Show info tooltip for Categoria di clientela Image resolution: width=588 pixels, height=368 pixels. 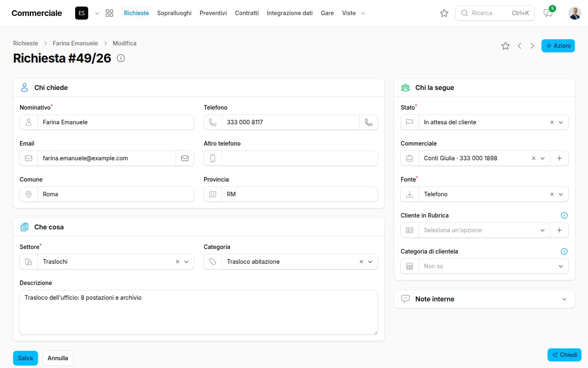tap(564, 251)
